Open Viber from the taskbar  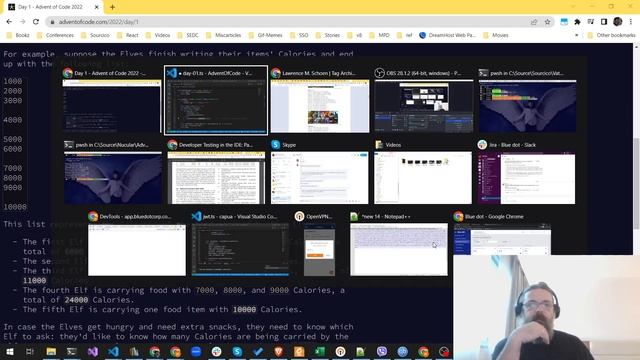[382, 351]
